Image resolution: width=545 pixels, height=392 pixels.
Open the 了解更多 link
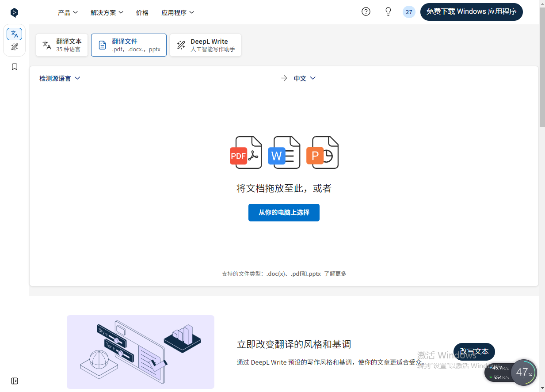click(335, 274)
